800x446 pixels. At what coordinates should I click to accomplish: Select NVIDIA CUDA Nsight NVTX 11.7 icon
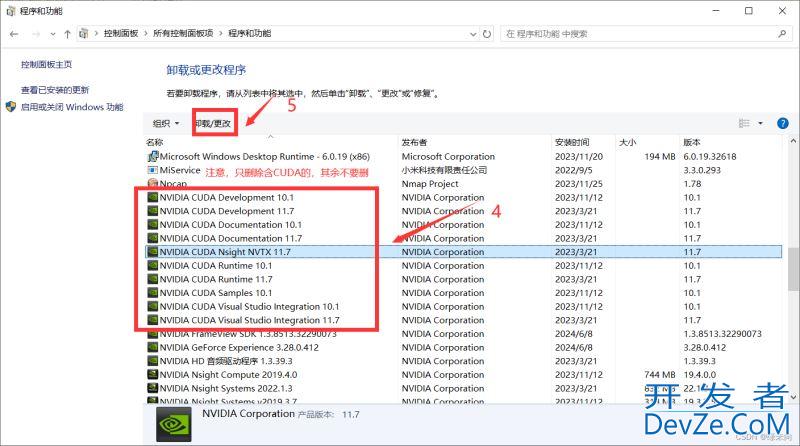click(x=152, y=252)
